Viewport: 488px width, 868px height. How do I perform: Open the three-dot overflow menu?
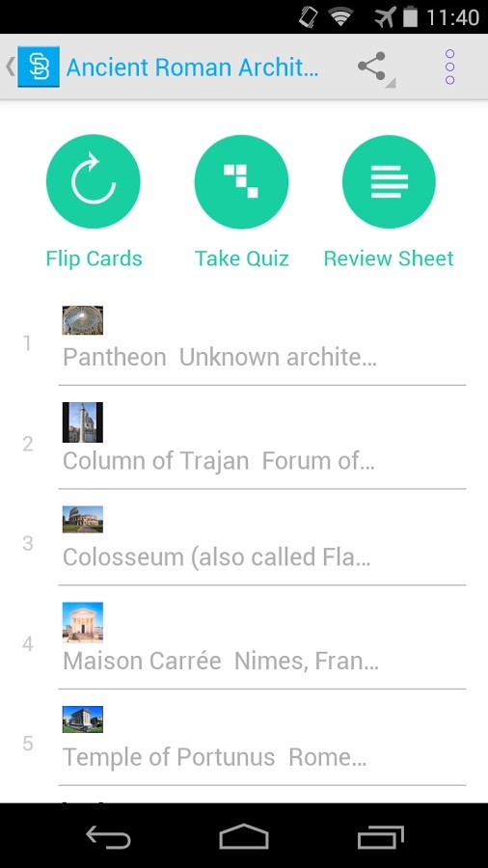pos(449,67)
